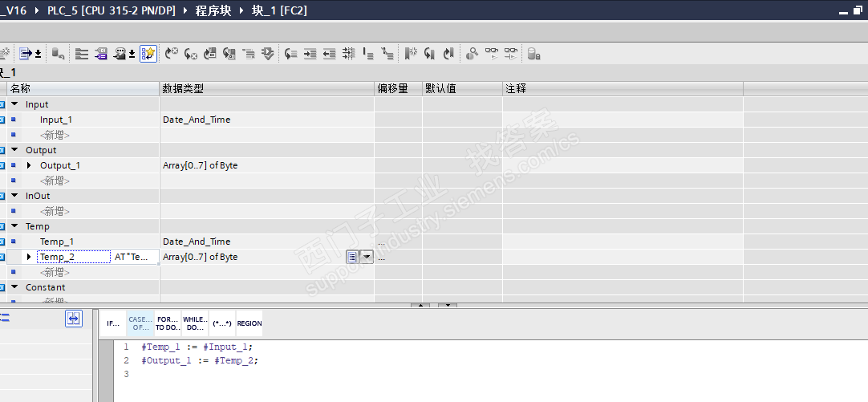Insert an IF statement template
The image size is (868, 402).
click(113, 323)
